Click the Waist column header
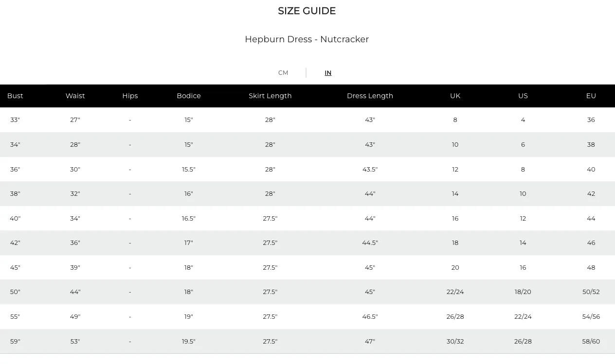615x364 pixels. point(75,96)
